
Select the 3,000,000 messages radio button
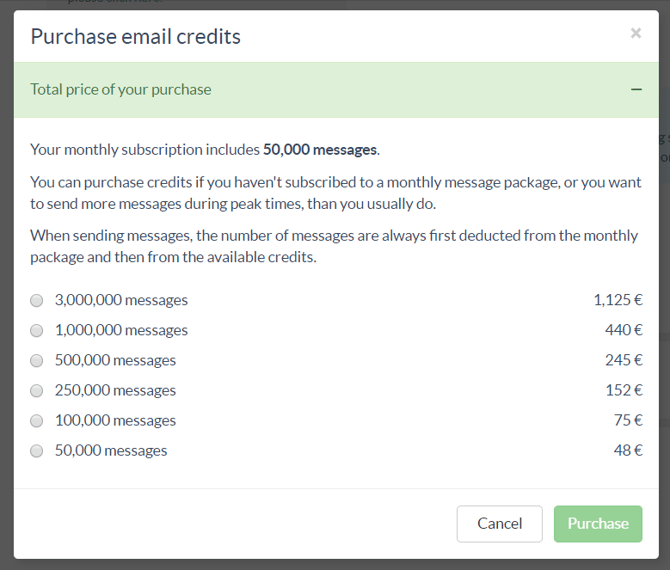(x=37, y=300)
